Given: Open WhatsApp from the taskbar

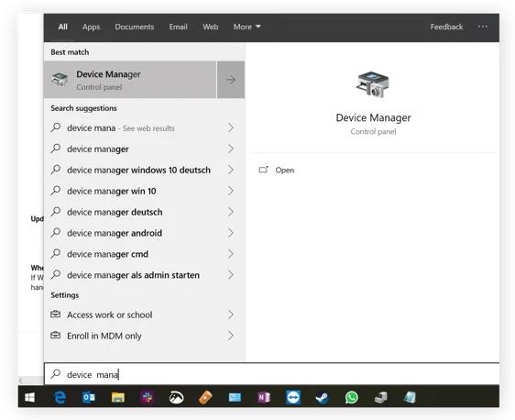Looking at the screenshot, I should [352, 397].
